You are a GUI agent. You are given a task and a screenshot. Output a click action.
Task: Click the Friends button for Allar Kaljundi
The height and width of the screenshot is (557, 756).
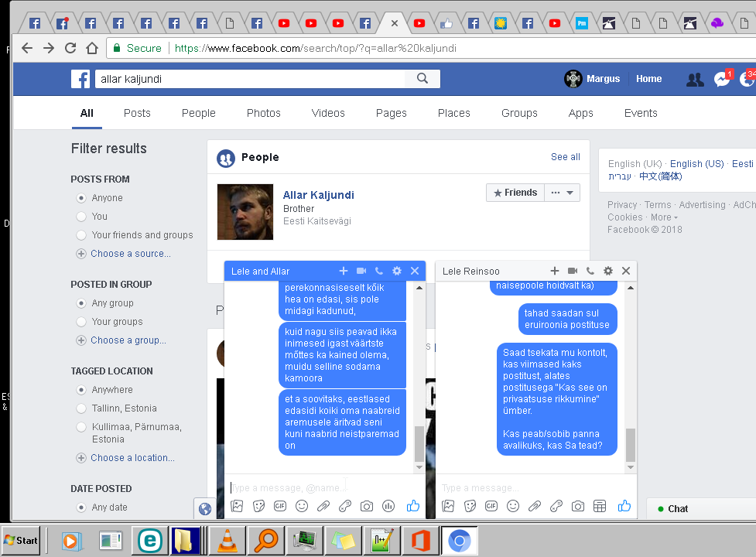[515, 193]
